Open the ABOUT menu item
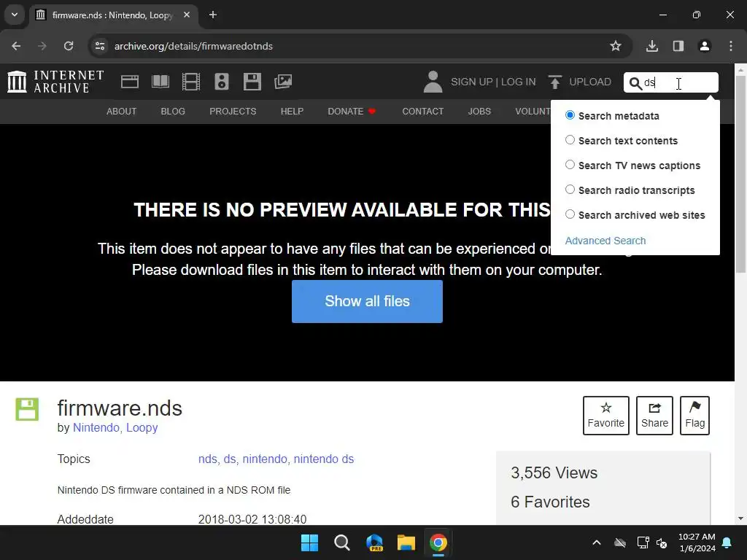Viewport: 747px width, 560px height. click(x=122, y=112)
